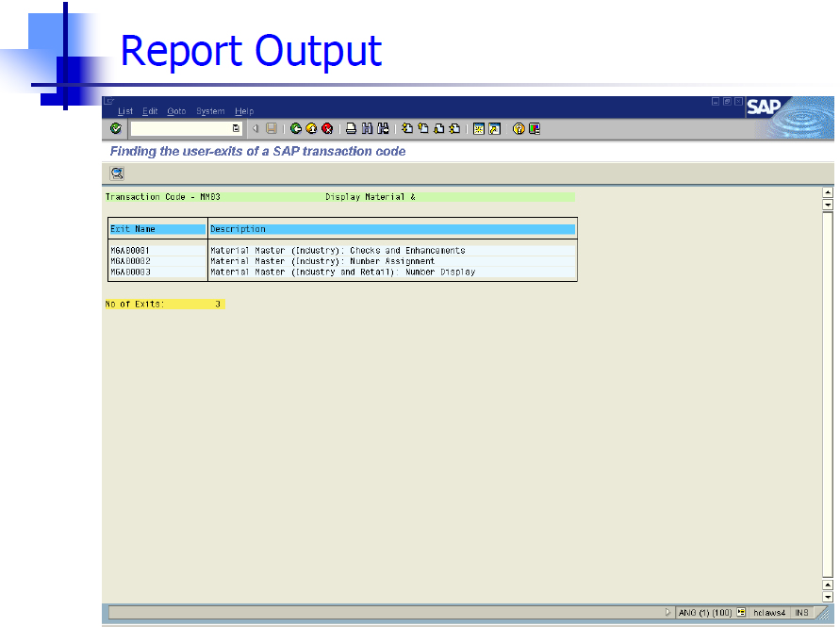Open the command field history dropdown
Image resolution: width=840 pixels, height=627 pixels.
coord(236,128)
